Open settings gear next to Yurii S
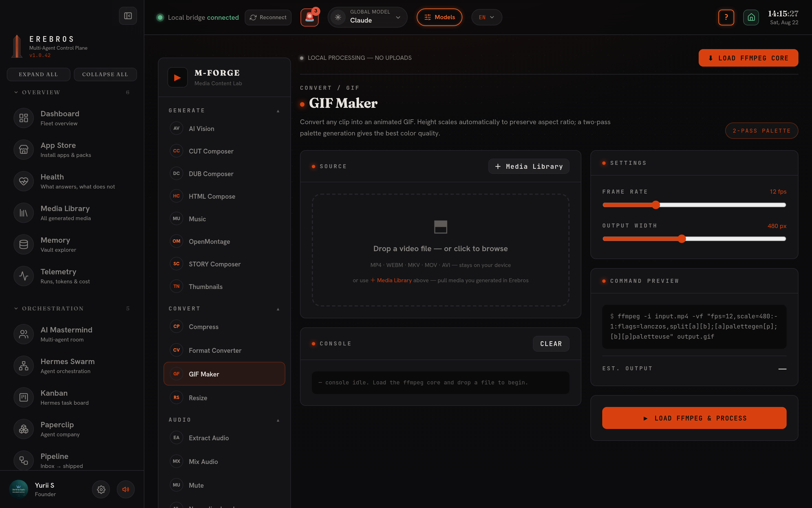 (x=101, y=489)
